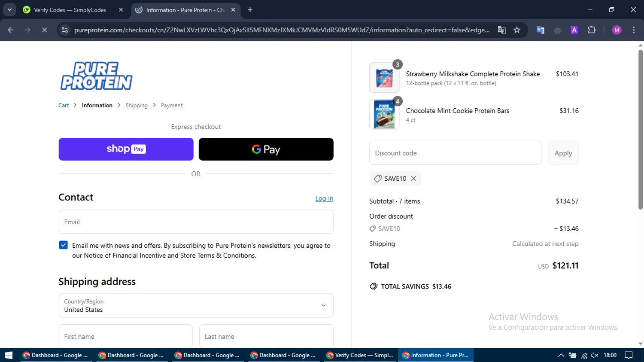Open the Windows Start menu
Image resolution: width=644 pixels, height=362 pixels.
pos(9,355)
